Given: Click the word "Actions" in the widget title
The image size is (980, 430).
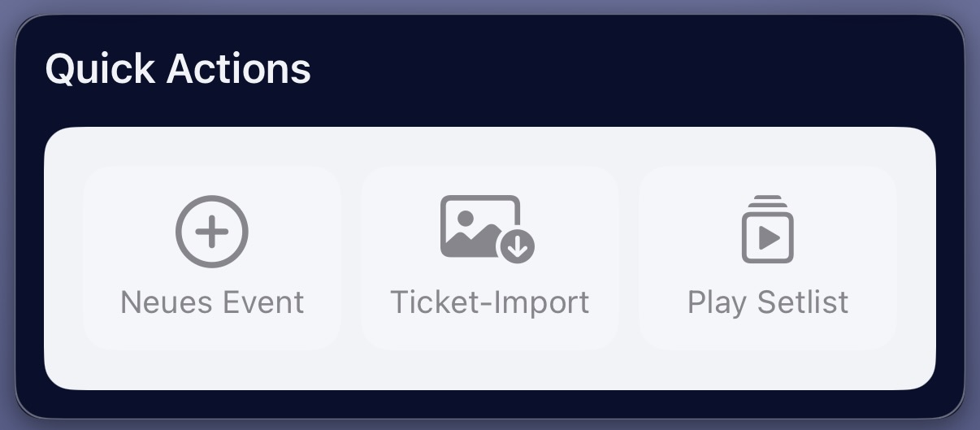Looking at the screenshot, I should click(x=239, y=69).
